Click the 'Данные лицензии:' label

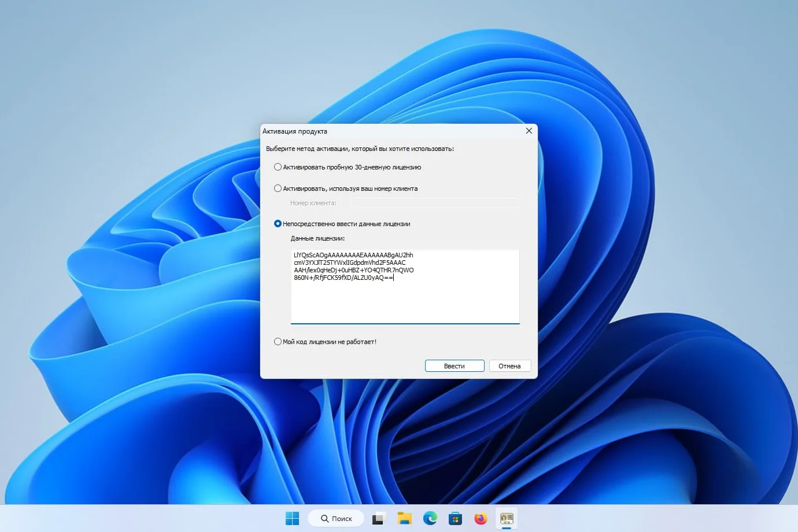(317, 238)
